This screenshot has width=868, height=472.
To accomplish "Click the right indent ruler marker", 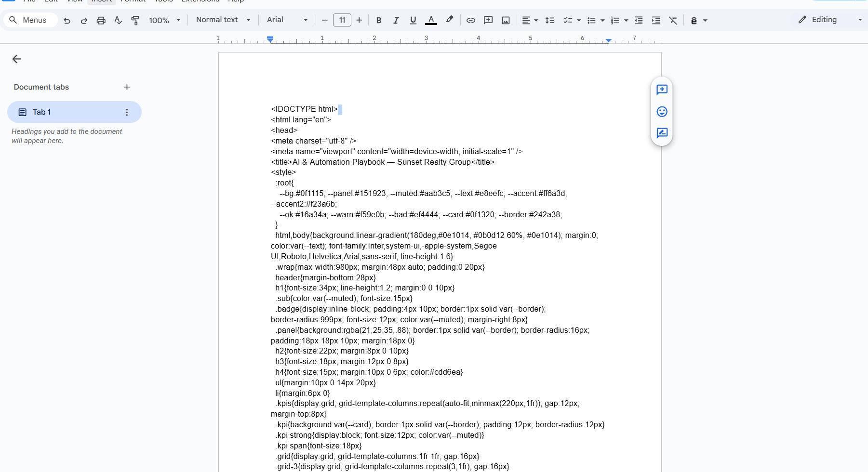I will [609, 41].
